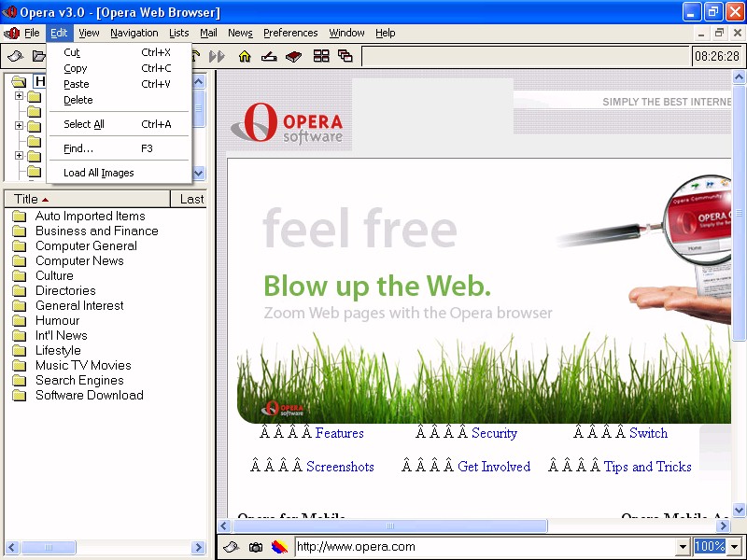This screenshot has height=560, width=747.
Task: Choose Load All Images from the Edit menu
Action: [x=120, y=173]
